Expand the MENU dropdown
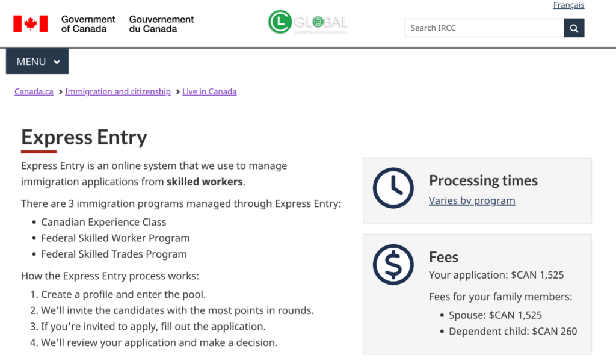Image resolution: width=616 pixels, height=364 pixels. [37, 61]
